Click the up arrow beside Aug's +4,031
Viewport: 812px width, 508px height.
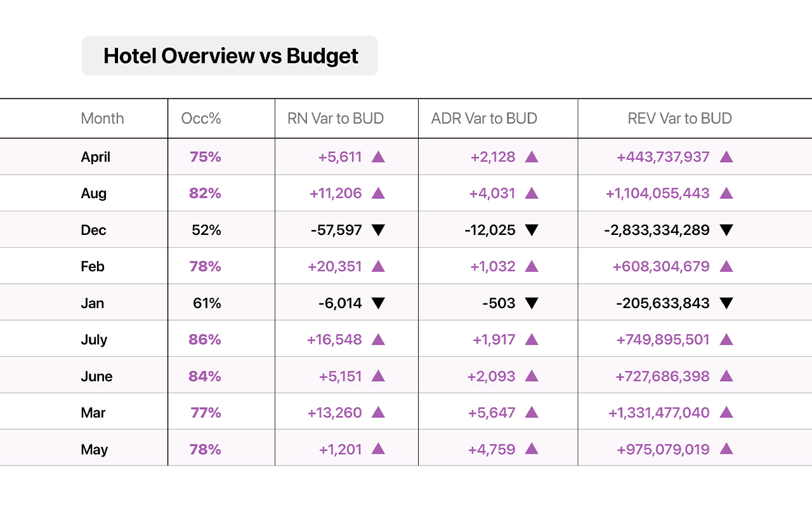point(532,193)
